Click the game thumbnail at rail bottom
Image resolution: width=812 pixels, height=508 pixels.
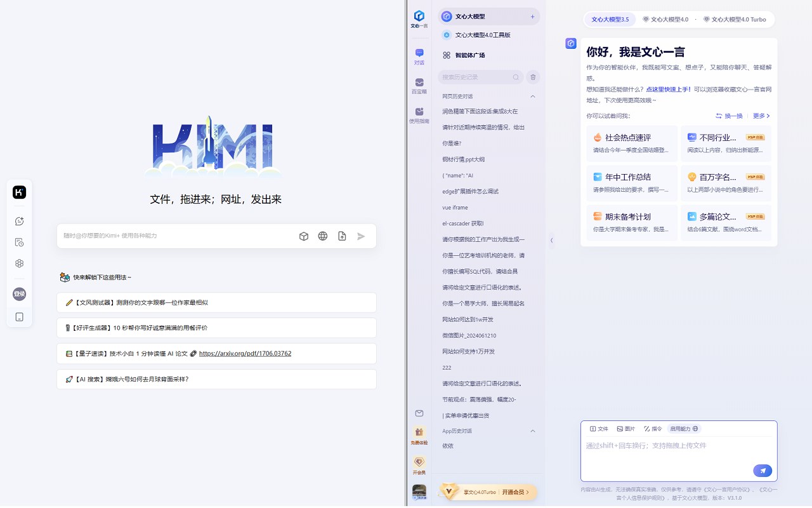pyautogui.click(x=419, y=493)
